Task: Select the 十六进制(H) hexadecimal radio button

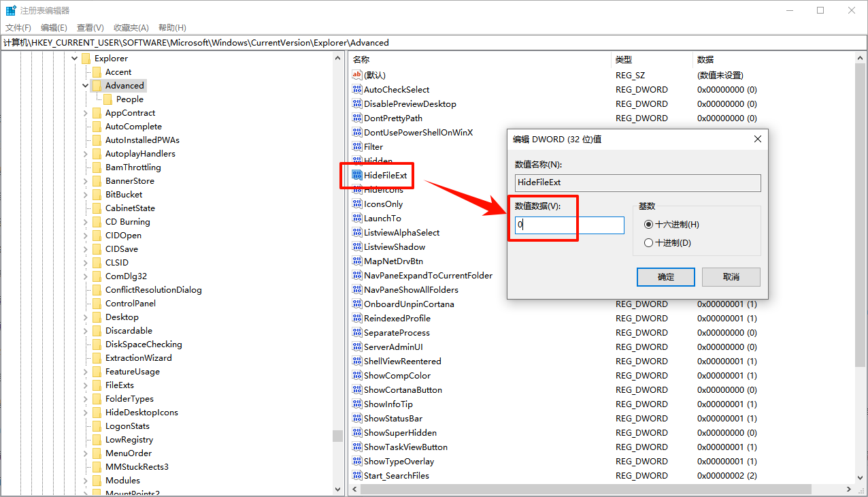Action: 648,224
